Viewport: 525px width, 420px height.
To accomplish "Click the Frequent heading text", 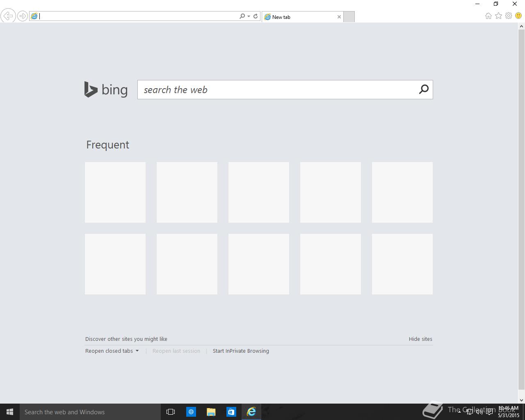I will [x=107, y=145].
